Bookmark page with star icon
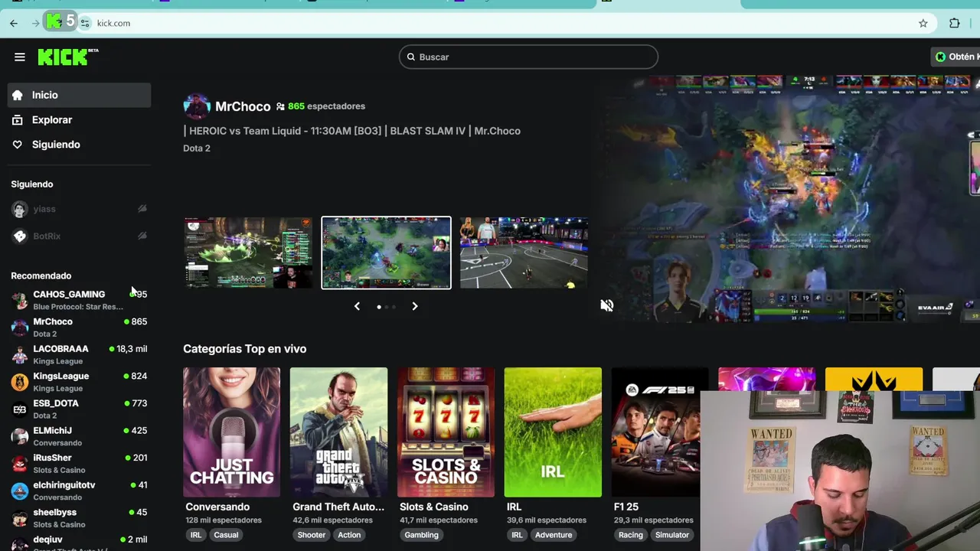Image resolution: width=980 pixels, height=551 pixels. coord(923,23)
